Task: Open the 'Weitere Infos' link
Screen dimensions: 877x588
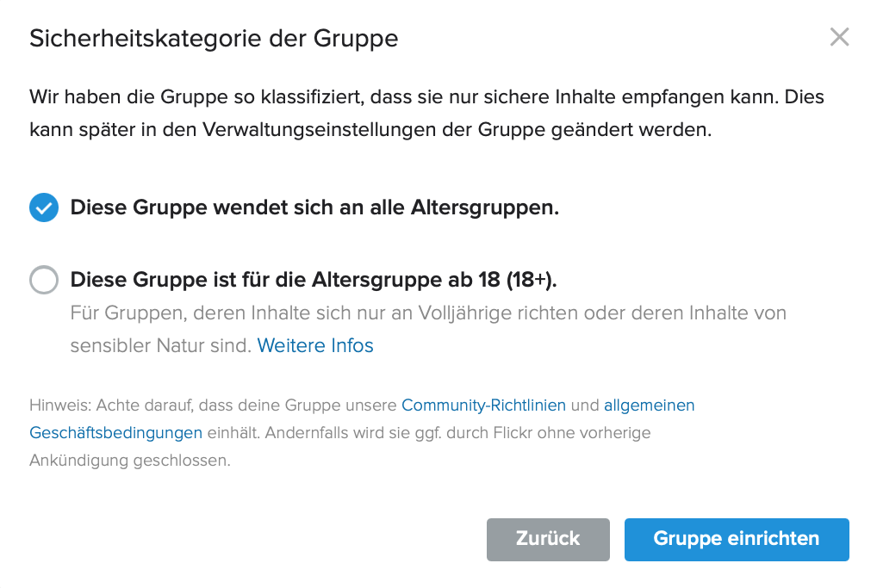Action: click(315, 346)
